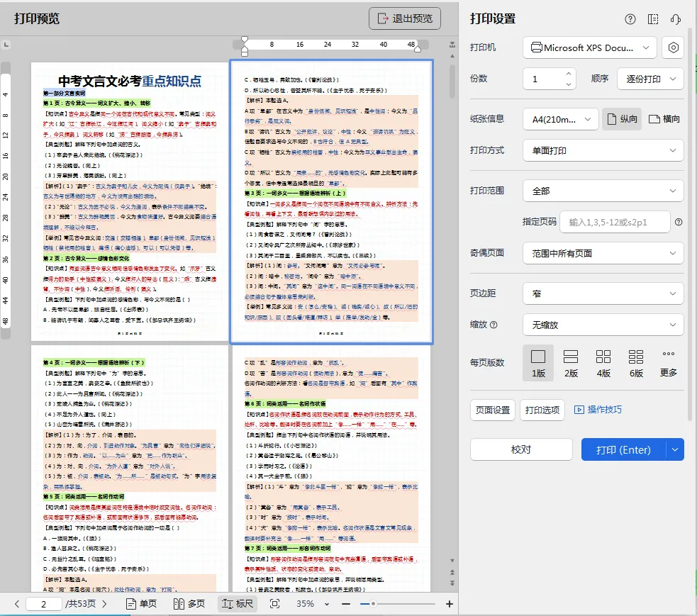Screen dimensions: 697x616
Task: Click scroll down arrow in preview
Action: pos(452,561)
